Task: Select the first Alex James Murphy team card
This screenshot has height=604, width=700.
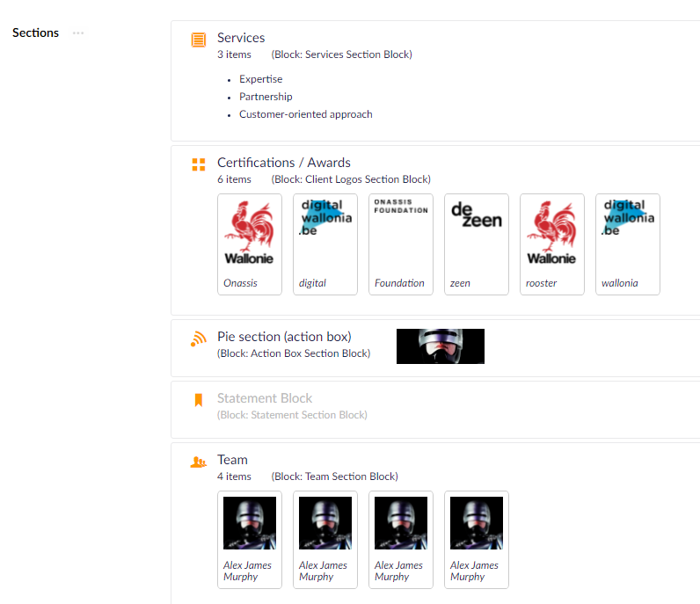Action: point(250,539)
